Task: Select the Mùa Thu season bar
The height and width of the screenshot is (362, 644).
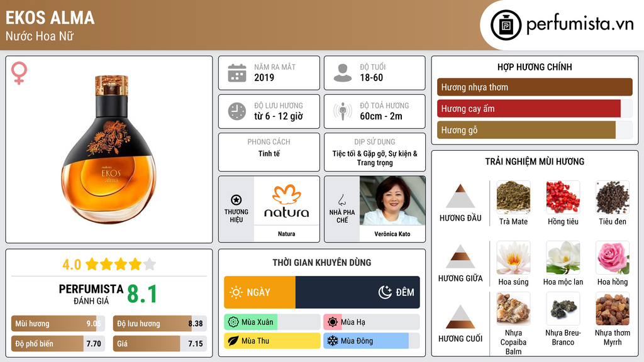Action: [272, 341]
